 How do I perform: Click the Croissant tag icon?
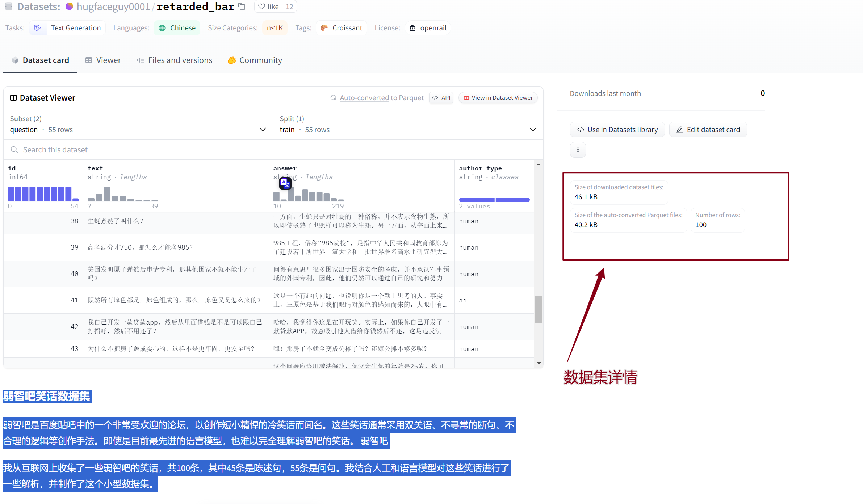[324, 28]
